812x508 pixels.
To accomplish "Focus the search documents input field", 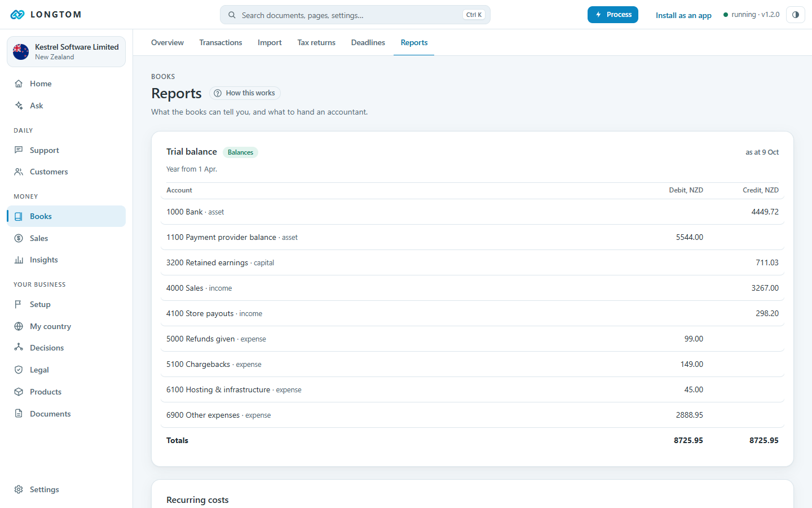I will [x=355, y=15].
